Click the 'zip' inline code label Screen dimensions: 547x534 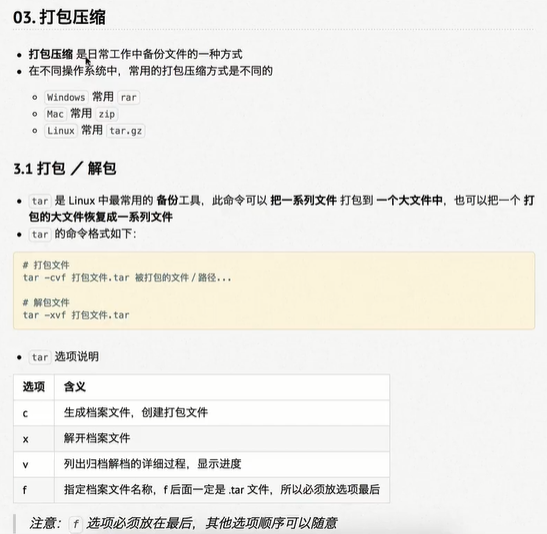point(106,114)
